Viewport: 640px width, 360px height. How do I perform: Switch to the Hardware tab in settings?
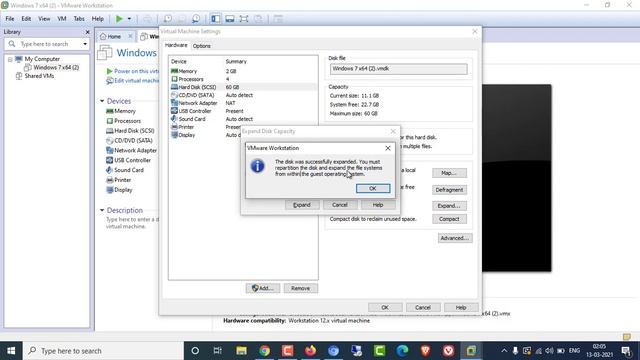point(176,45)
